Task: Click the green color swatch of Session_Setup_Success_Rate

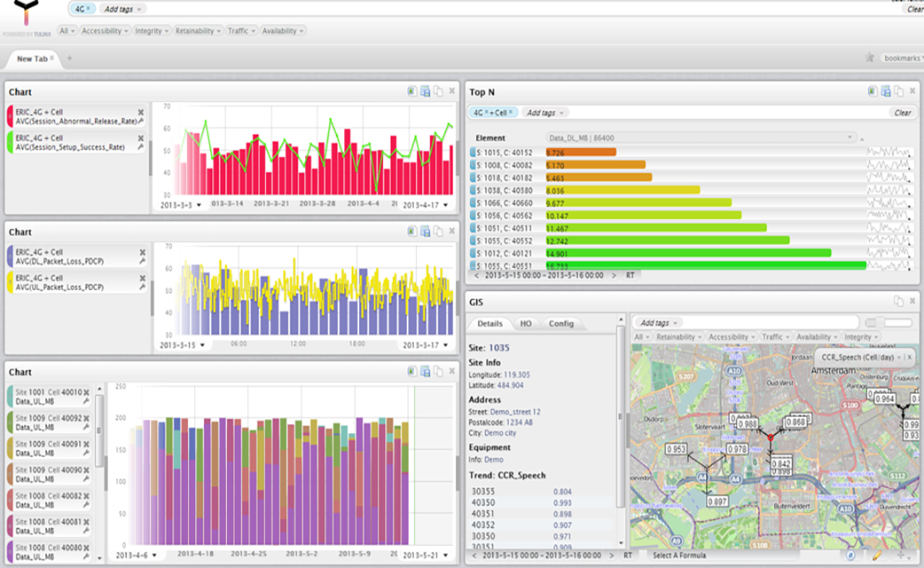Action: [10, 142]
